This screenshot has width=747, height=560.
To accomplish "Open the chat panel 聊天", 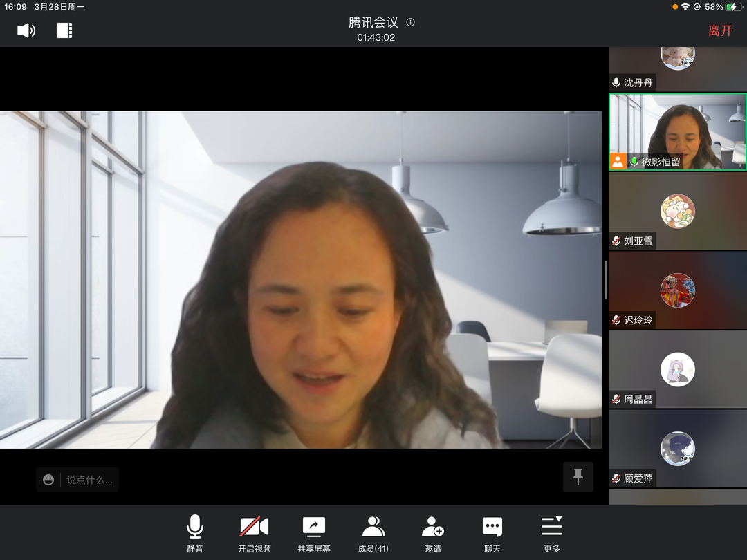I will point(492,533).
